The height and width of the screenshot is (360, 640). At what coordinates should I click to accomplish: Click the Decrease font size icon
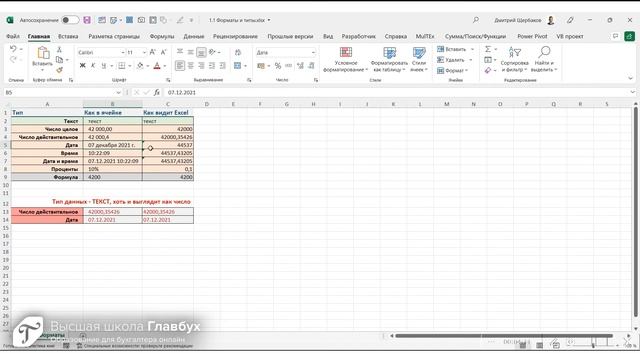coord(163,52)
